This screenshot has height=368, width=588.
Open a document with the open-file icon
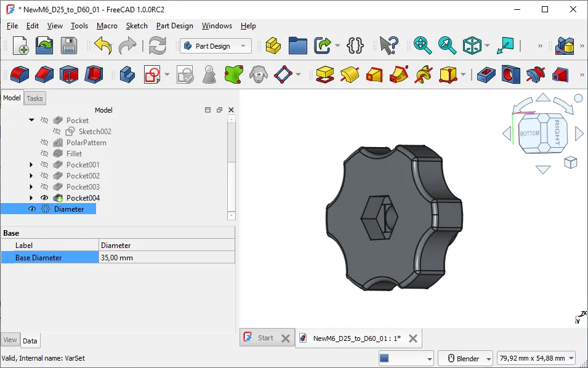point(44,46)
